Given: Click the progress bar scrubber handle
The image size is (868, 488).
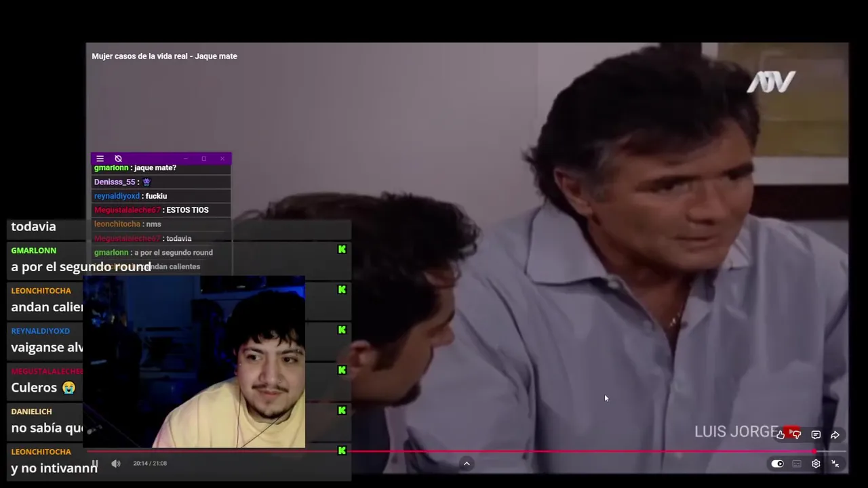Looking at the screenshot, I should 814,451.
